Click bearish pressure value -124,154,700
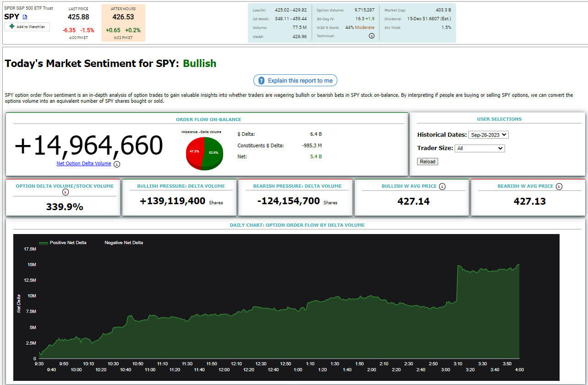Image resolution: width=588 pixels, height=385 pixels. [288, 201]
